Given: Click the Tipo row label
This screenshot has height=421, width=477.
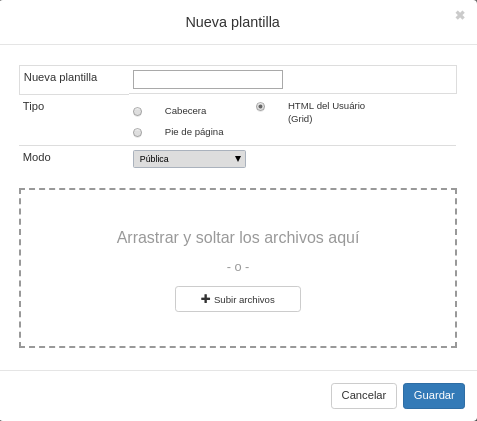Looking at the screenshot, I should coord(33,106).
